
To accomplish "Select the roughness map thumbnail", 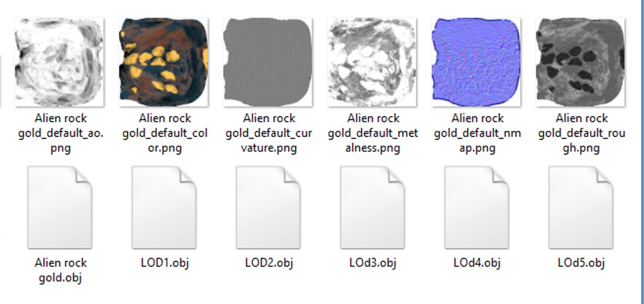I will [581, 62].
